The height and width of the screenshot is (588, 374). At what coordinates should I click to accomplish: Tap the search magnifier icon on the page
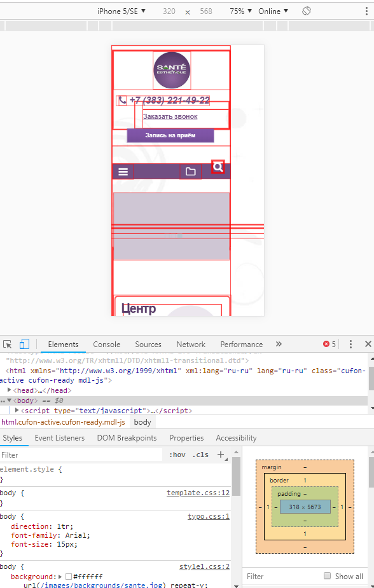coord(218,167)
